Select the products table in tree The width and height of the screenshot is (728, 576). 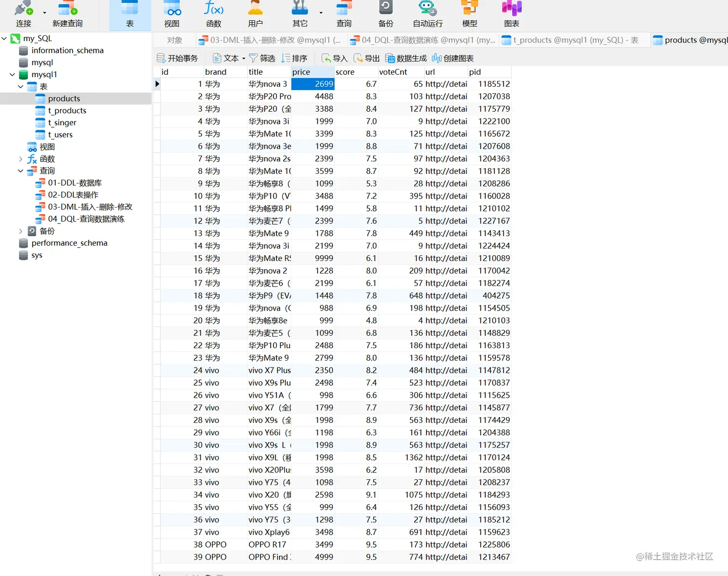(64, 99)
